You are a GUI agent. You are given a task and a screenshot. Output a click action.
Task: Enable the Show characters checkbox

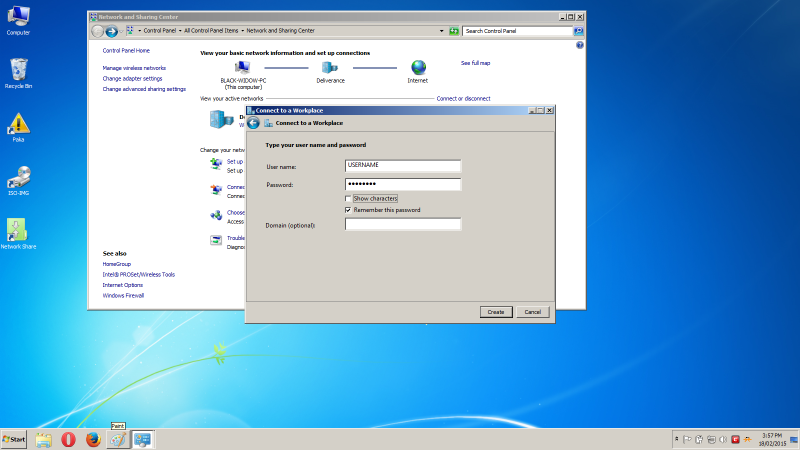(348, 199)
